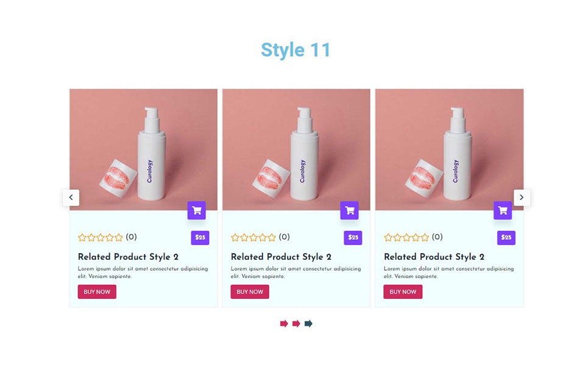Click the third card's $25 price tag
This screenshot has width=588, height=366.
coord(506,238)
